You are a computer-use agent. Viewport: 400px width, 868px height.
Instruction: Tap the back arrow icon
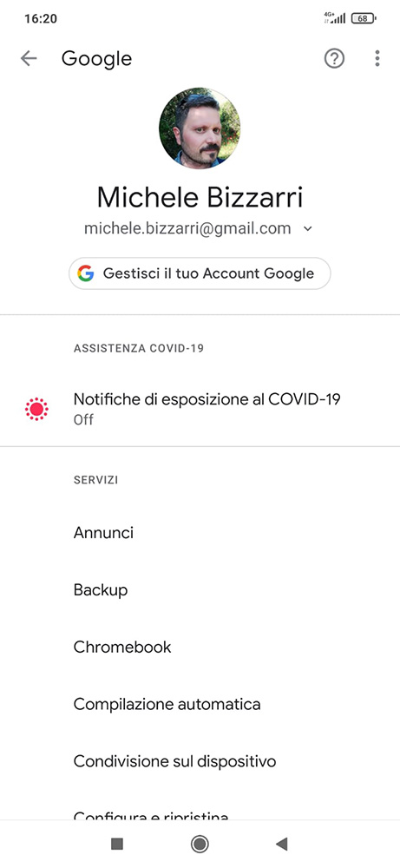(29, 58)
